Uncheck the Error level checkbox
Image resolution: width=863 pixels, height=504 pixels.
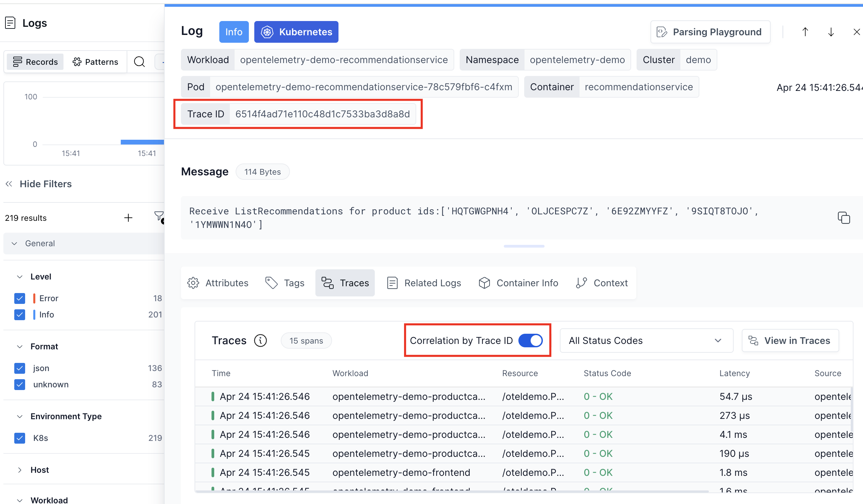20,298
